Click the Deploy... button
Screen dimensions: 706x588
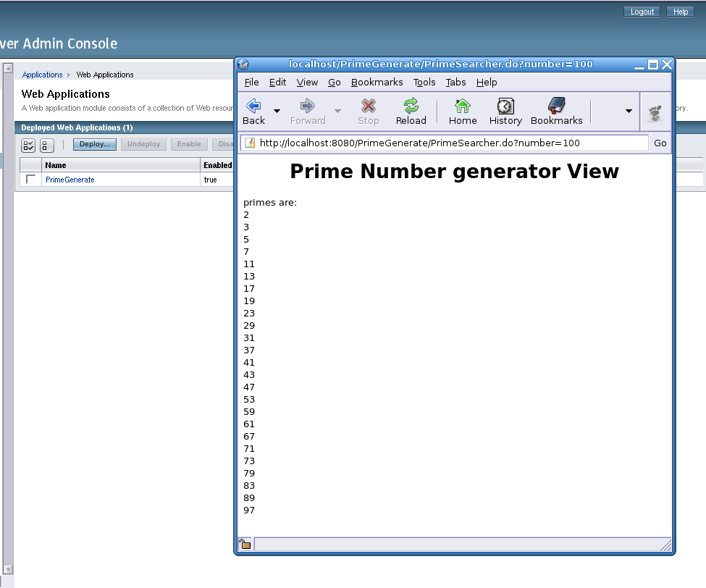pos(94,144)
